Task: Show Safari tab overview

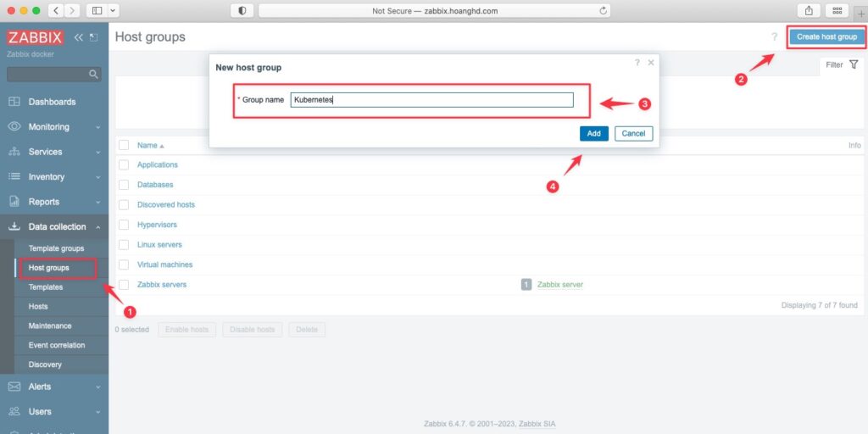Action: click(x=837, y=10)
